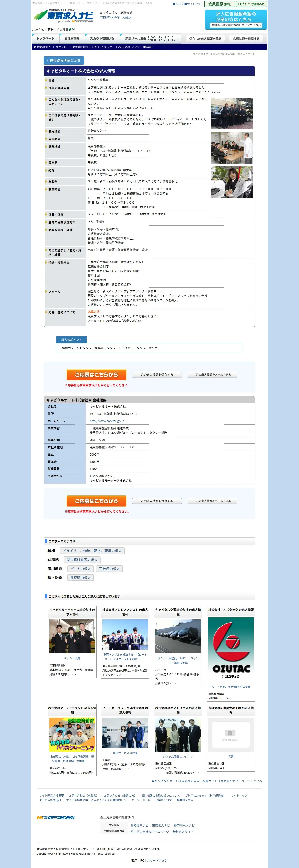Open 井荻駅の求人 category link
299x868 pixels.
click(80, 578)
